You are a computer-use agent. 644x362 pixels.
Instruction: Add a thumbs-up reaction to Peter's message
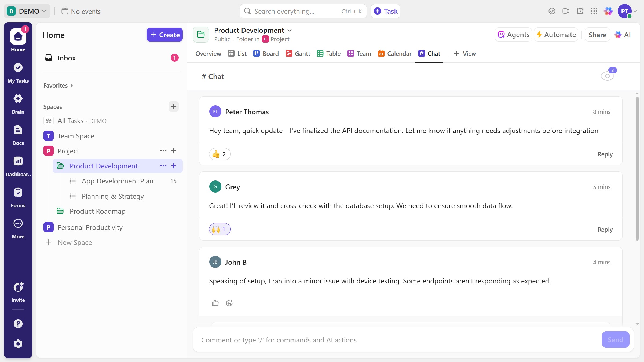219,154
